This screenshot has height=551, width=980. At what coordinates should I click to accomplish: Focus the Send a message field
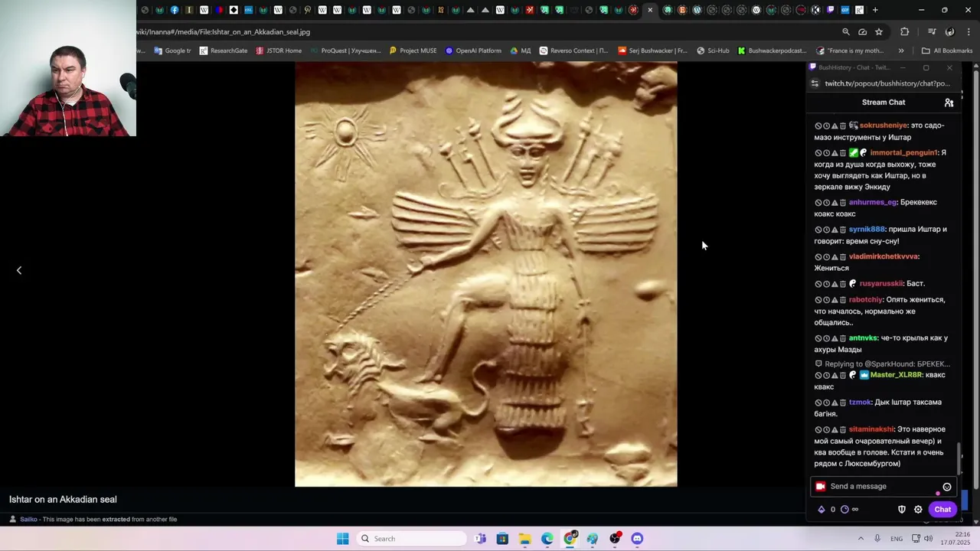point(882,487)
